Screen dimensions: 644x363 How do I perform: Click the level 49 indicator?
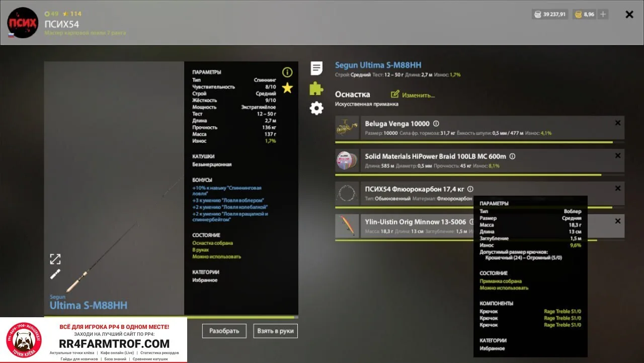pos(51,14)
